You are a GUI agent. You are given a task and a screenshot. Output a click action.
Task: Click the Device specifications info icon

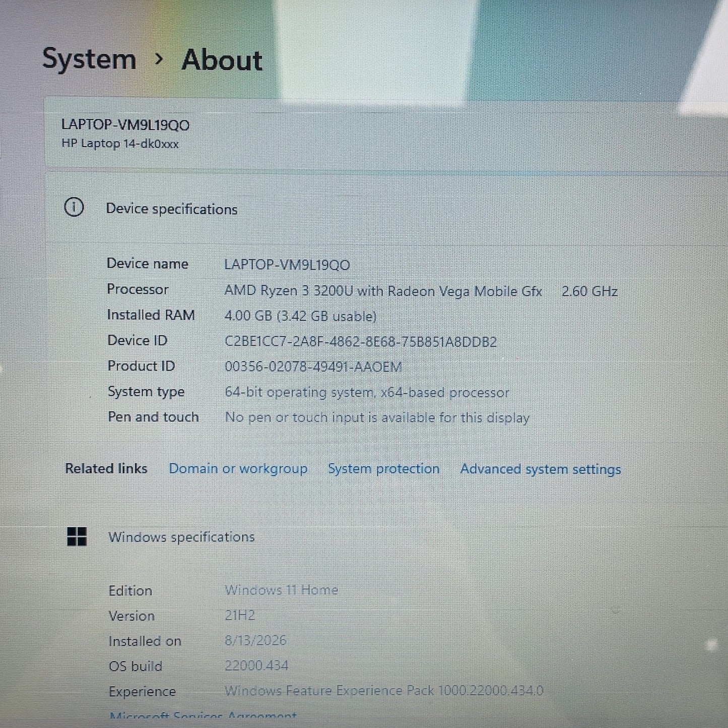point(74,208)
